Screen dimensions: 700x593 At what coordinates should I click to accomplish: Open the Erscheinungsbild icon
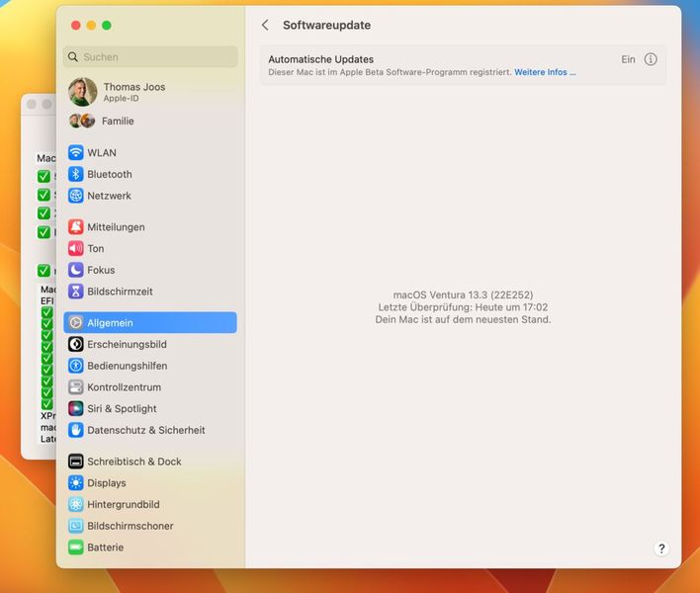click(75, 344)
